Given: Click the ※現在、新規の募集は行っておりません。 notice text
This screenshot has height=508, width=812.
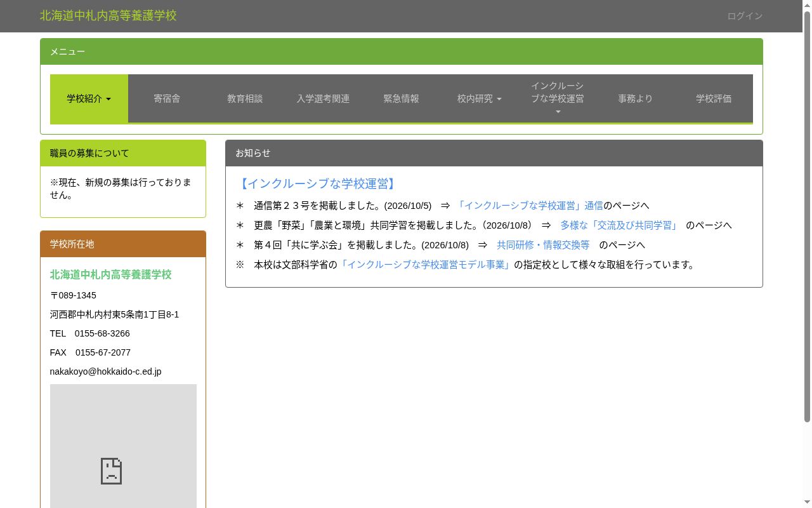Looking at the screenshot, I should [121, 189].
